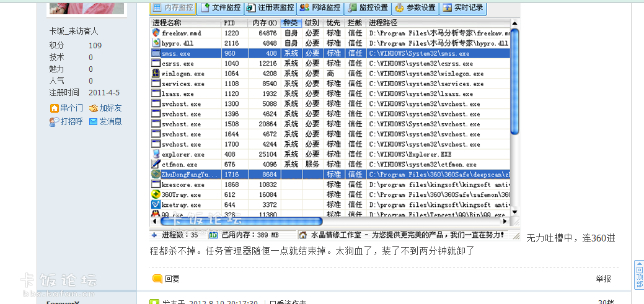Click the horizontal scrollbar right arrow

pos(506,221)
